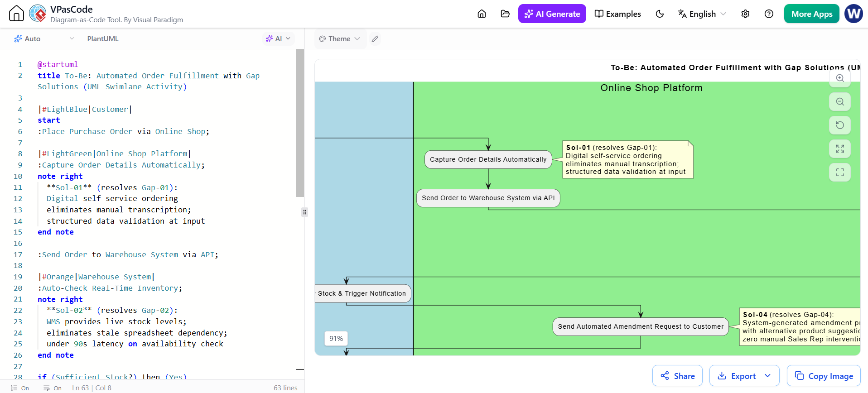Expand the Auto mode dropdown
This screenshot has height=393, width=868.
click(x=44, y=38)
